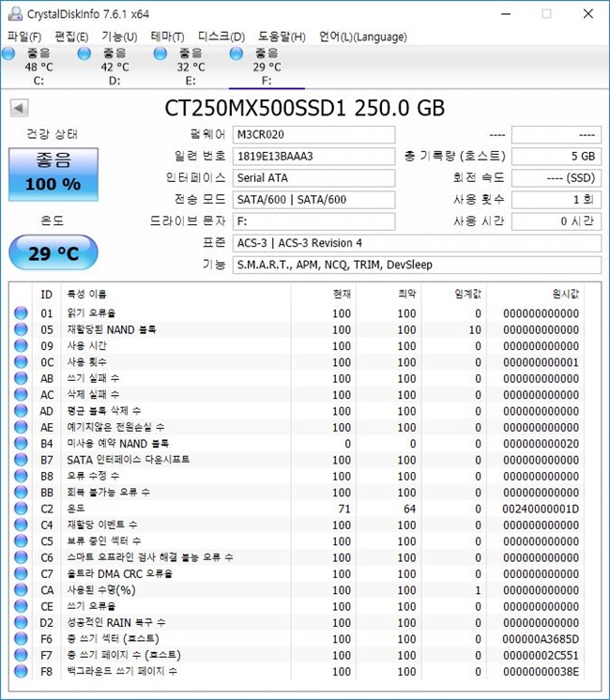Click the 좋음 100 % health status button
The height and width of the screenshot is (700, 610).
pyautogui.click(x=53, y=175)
